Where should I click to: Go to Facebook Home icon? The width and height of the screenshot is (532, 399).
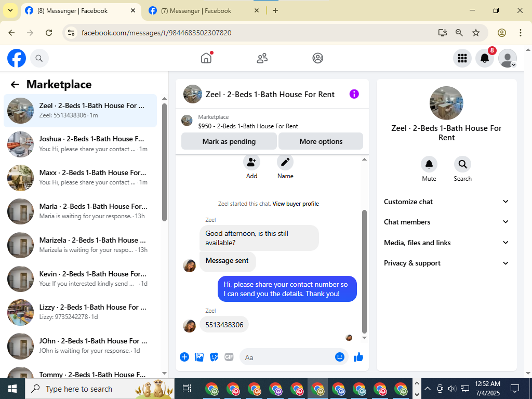pyautogui.click(x=206, y=58)
